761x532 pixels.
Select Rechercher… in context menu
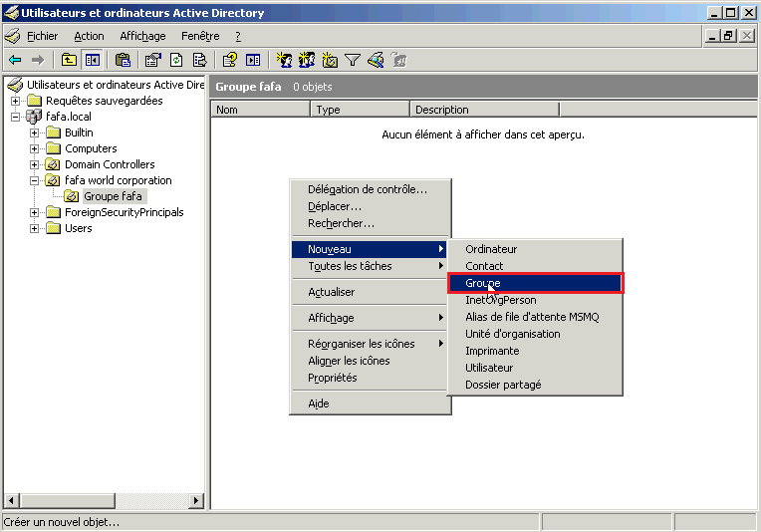click(370, 223)
